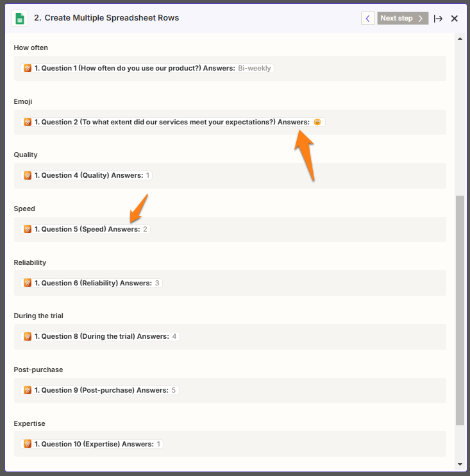The image size is (470, 476).
Task: Click the How often input field
Action: click(x=359, y=68)
